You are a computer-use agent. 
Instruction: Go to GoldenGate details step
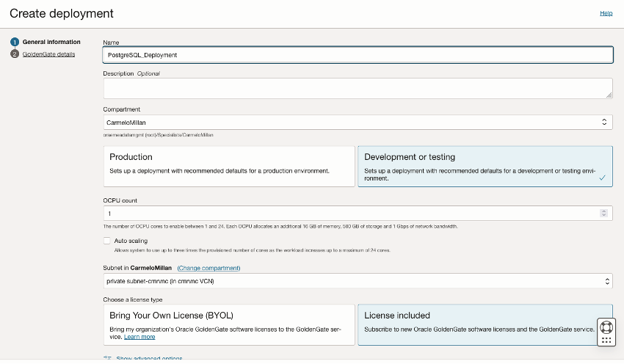pos(48,54)
